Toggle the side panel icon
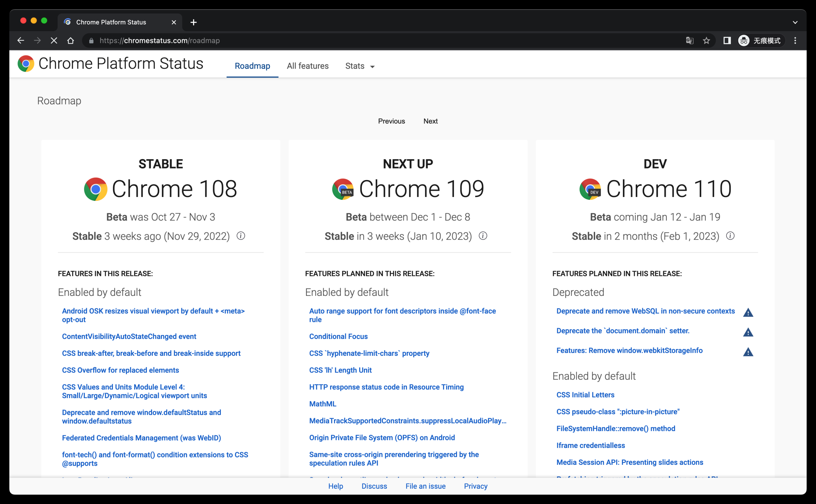This screenshot has width=816, height=504. click(727, 41)
